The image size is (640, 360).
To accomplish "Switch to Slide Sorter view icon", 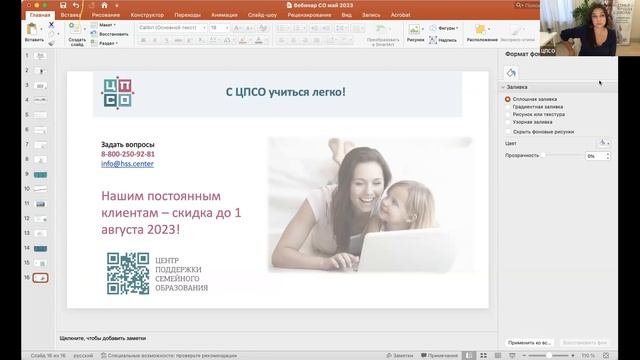I will coord(483,356).
